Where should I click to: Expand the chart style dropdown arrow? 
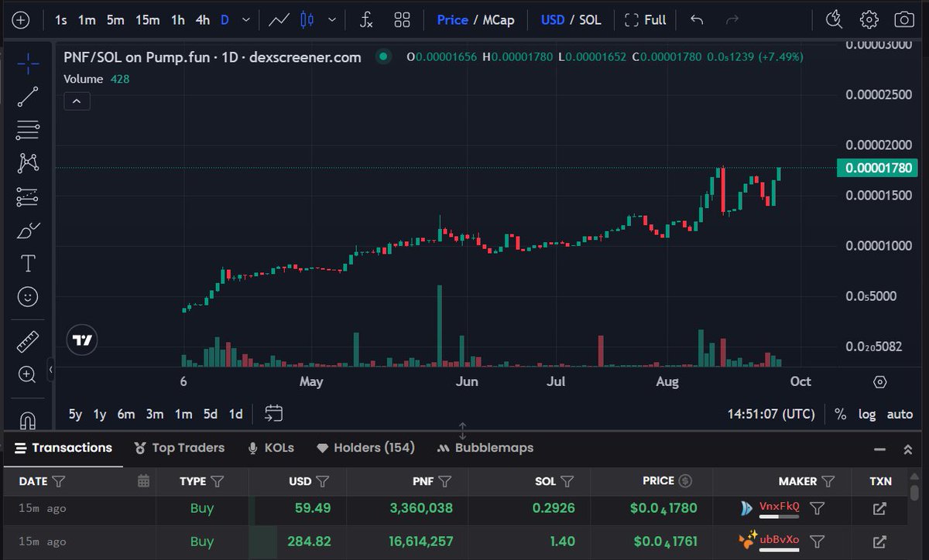coord(332,20)
